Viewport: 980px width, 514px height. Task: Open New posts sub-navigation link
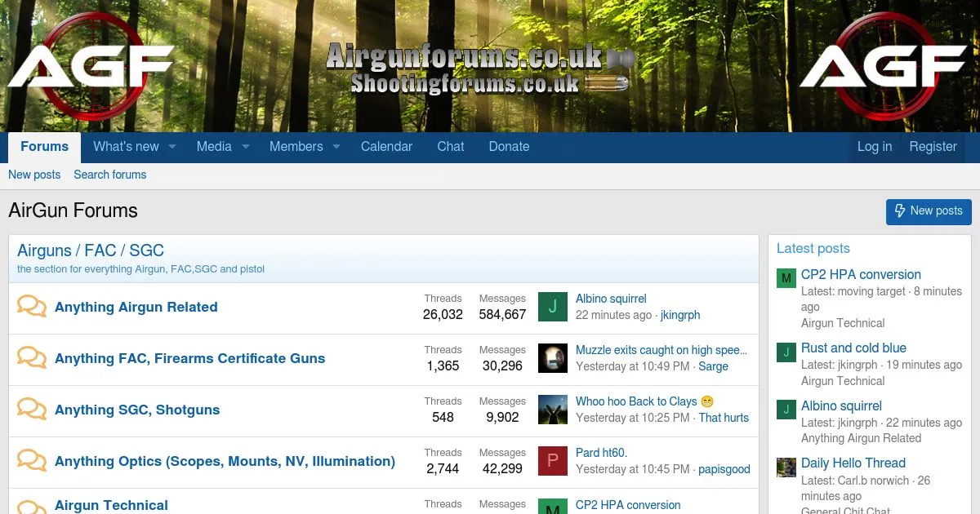(x=34, y=175)
